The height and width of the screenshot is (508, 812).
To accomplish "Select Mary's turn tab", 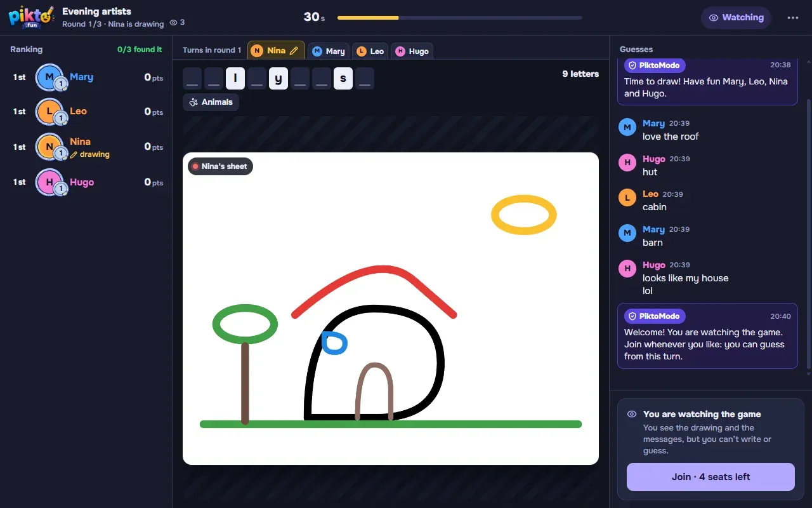I will tap(329, 51).
